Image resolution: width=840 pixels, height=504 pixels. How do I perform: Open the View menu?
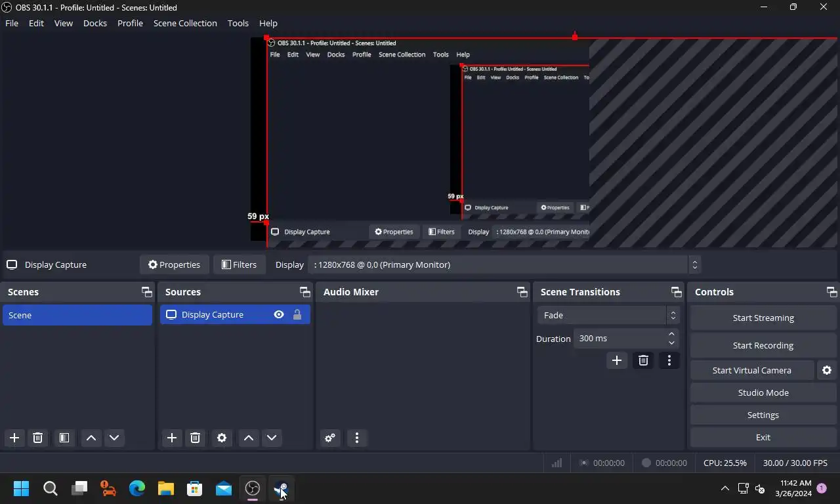pyautogui.click(x=64, y=23)
